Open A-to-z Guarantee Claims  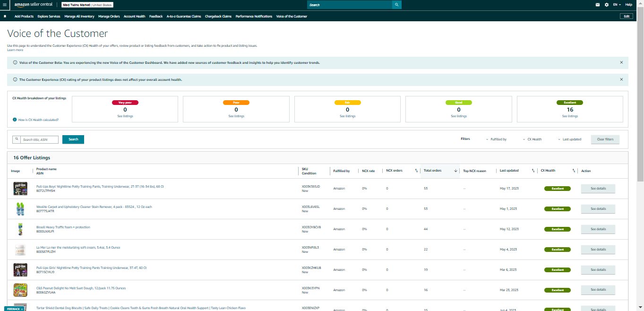(184, 16)
